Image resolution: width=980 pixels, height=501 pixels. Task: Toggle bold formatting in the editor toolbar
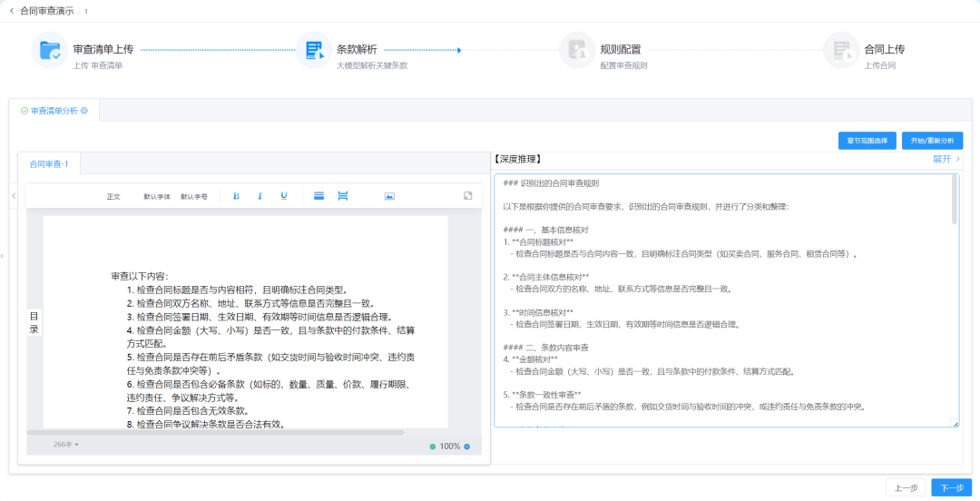point(236,196)
